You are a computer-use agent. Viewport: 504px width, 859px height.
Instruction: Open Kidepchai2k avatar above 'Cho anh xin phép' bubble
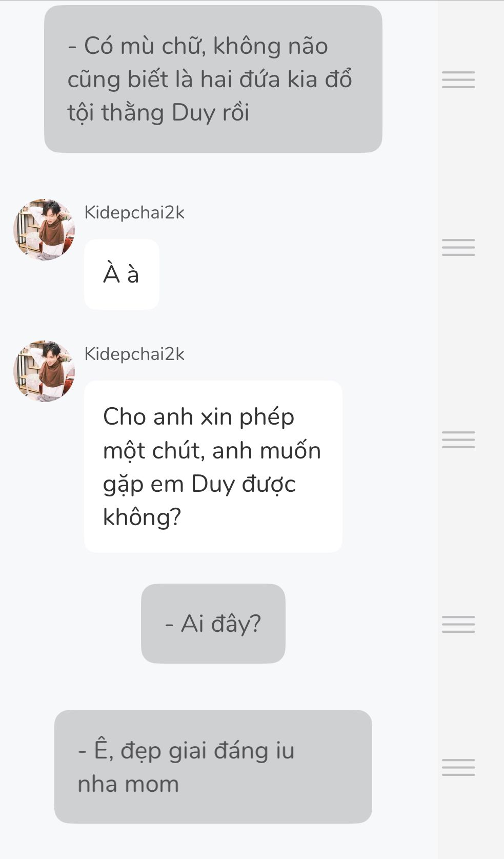click(44, 371)
